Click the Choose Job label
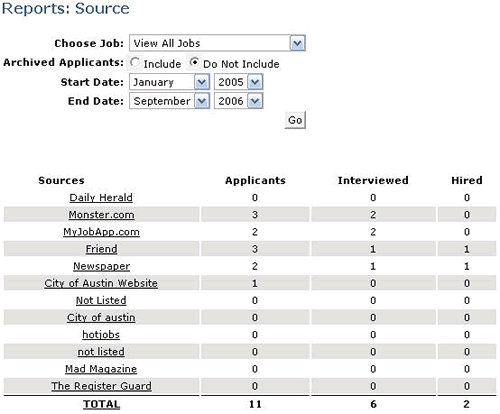Screen dimensions: 500x414 (x=89, y=43)
